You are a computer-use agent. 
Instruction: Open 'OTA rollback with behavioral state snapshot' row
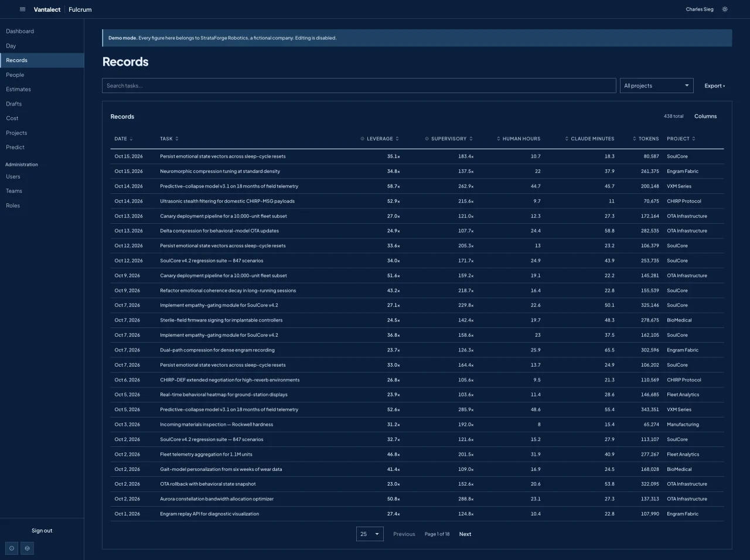417,484
